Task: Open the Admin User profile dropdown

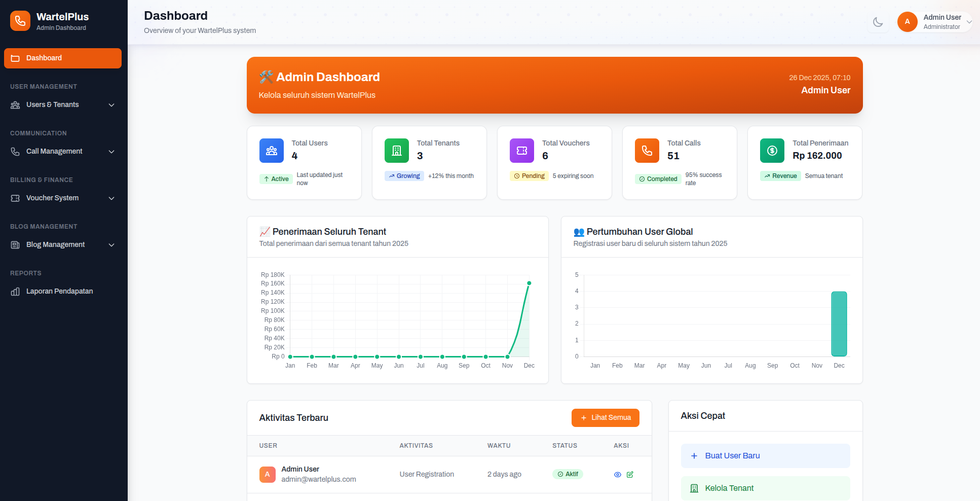Action: point(934,22)
